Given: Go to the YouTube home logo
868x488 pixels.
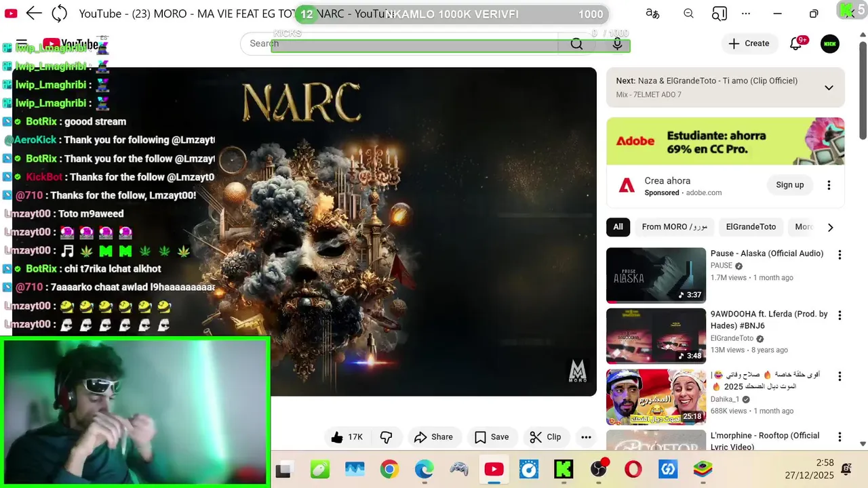Looking at the screenshot, I should click(70, 45).
